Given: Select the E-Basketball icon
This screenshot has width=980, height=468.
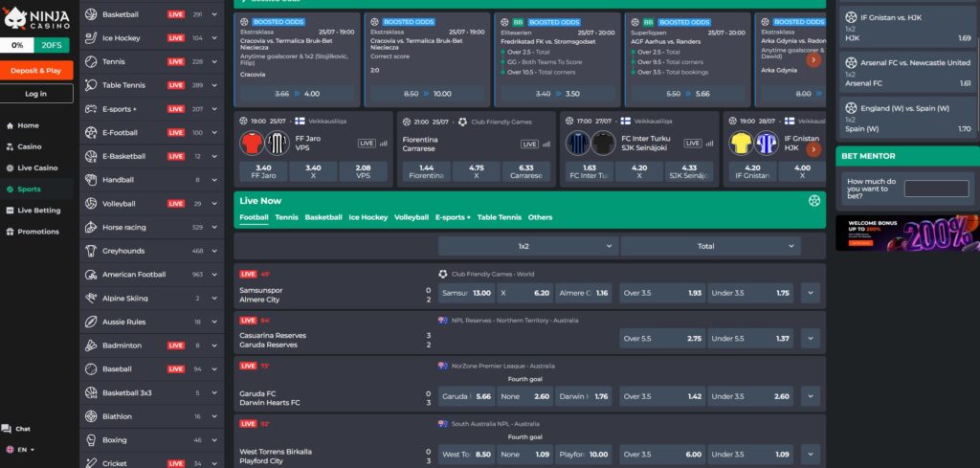Looking at the screenshot, I should pos(91,156).
